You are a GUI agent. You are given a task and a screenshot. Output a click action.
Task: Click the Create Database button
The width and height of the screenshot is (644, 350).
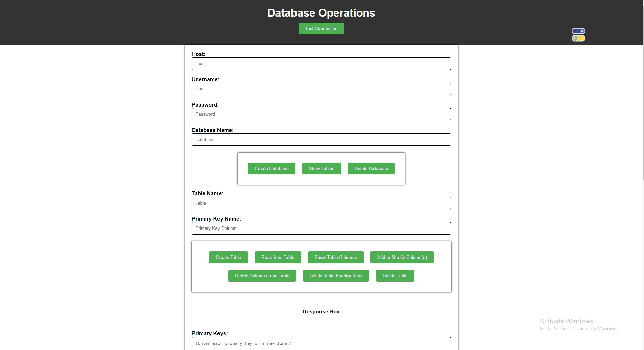coord(272,169)
